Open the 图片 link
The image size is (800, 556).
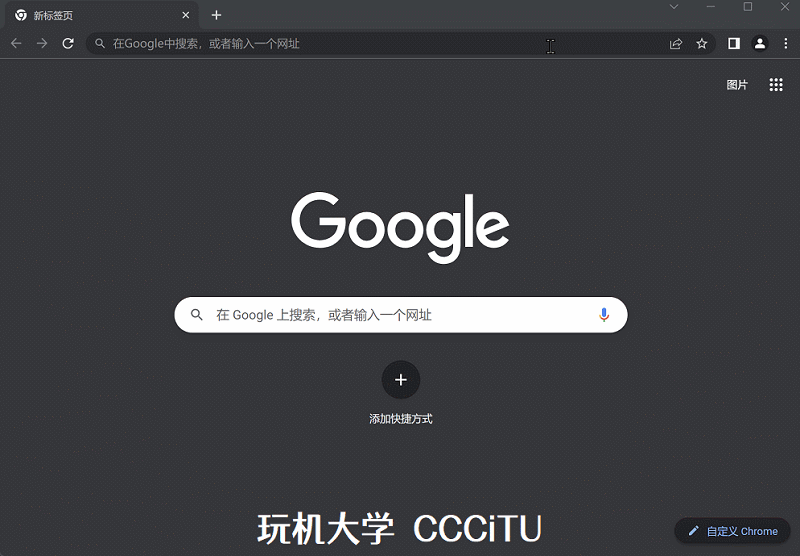tap(737, 85)
